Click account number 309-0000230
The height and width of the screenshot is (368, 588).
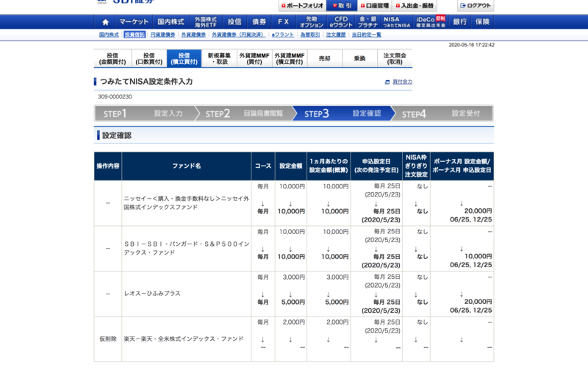[x=115, y=97]
